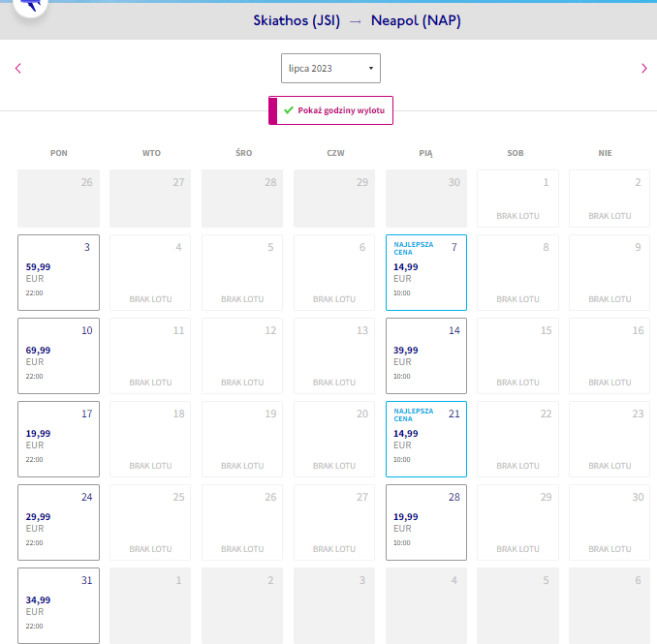This screenshot has height=644, width=657.
Task: Click the NIE weekday header
Action: [x=605, y=153]
